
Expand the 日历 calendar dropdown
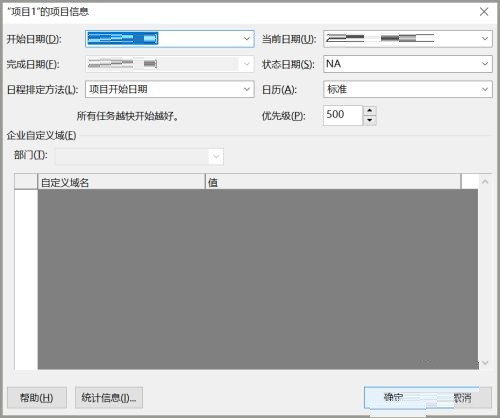pos(485,89)
